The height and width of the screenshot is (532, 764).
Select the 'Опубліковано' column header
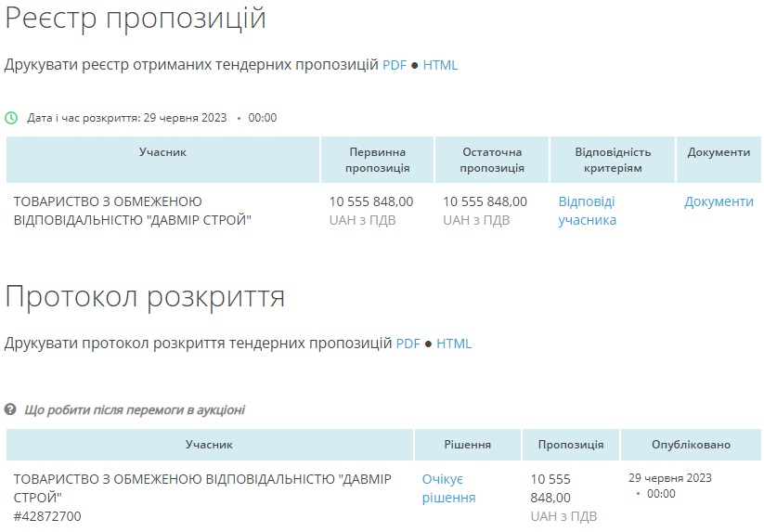[x=691, y=445]
